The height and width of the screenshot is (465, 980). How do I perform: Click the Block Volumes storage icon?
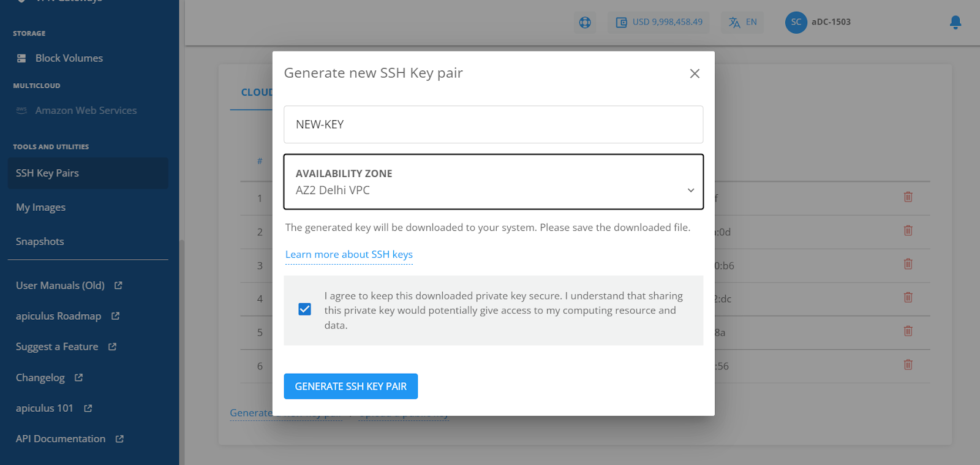click(22, 58)
